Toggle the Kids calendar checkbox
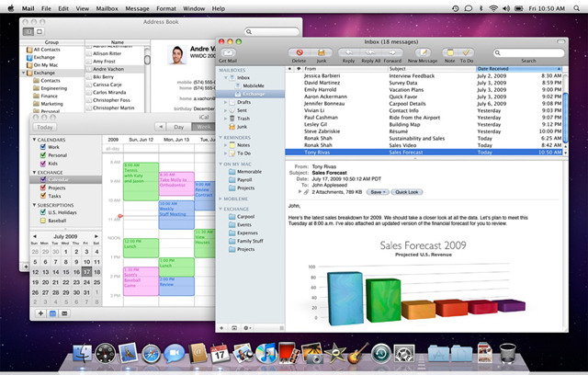 43,163
